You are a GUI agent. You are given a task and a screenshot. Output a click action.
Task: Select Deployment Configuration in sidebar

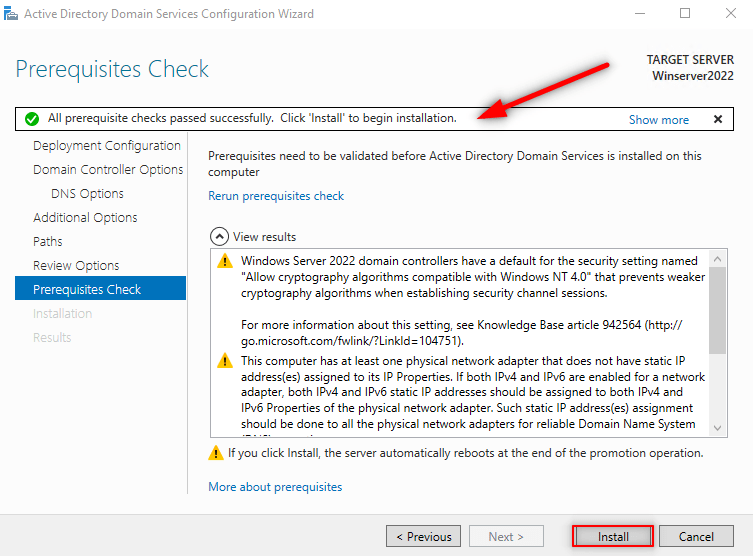coord(107,146)
